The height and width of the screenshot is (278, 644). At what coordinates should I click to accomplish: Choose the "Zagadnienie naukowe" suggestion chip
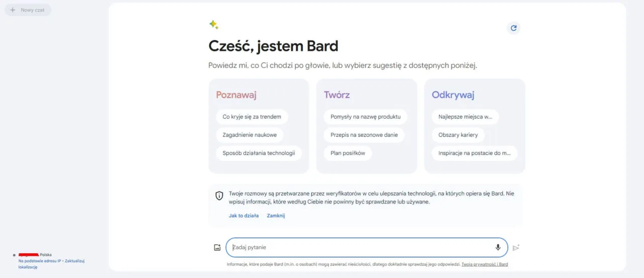250,135
